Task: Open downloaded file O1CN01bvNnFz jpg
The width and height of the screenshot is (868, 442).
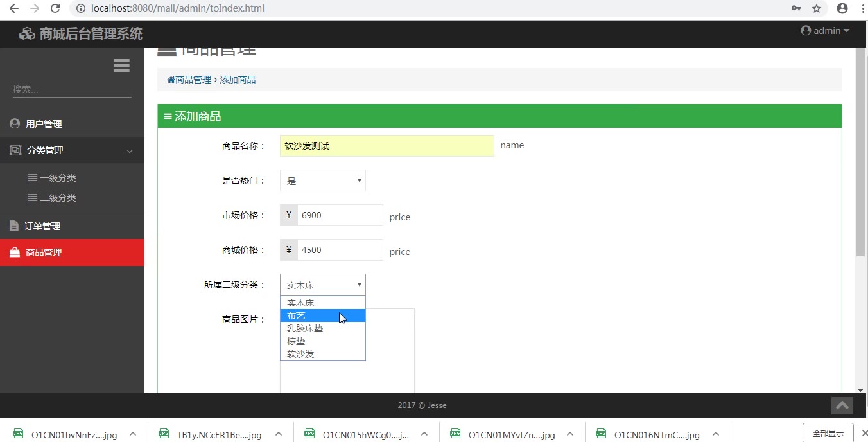Action: click(66, 434)
